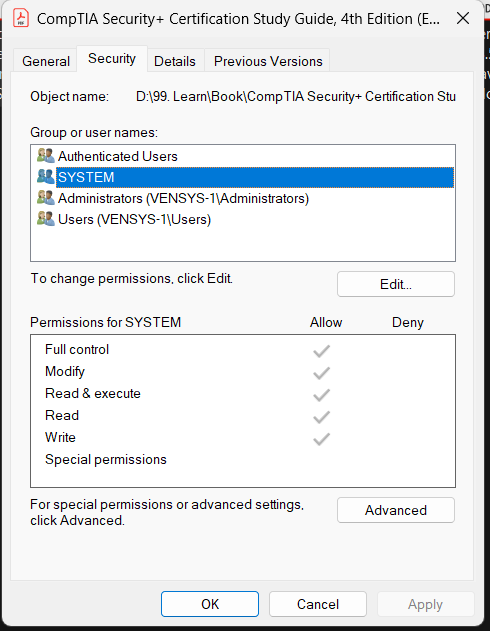Click the greyed-out Apply button
Image resolution: width=490 pixels, height=631 pixels.
(x=425, y=604)
